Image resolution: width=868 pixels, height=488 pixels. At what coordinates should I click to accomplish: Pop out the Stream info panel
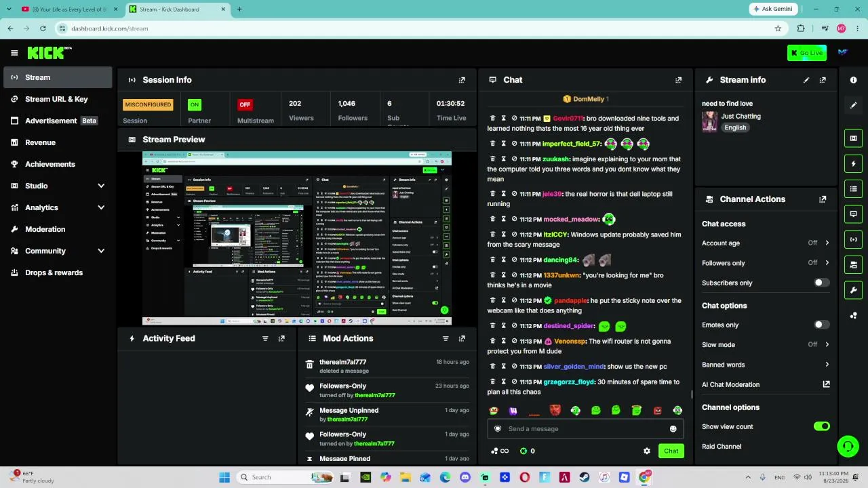click(x=823, y=80)
